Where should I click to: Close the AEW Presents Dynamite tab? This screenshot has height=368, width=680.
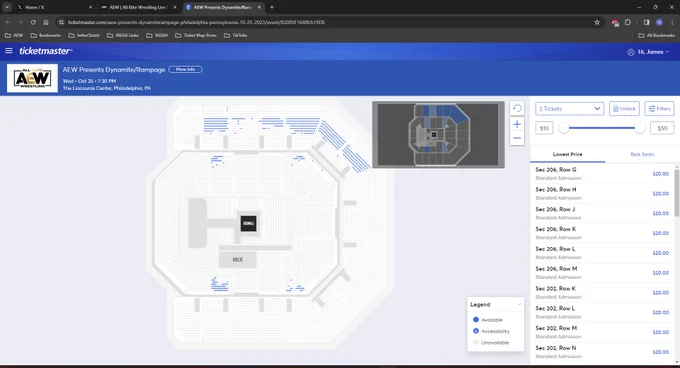point(259,7)
